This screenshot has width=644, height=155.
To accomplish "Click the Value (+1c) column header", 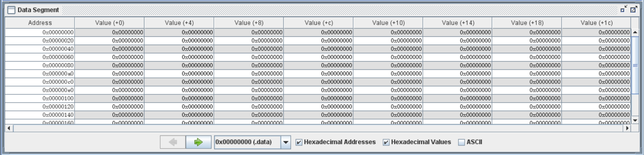I will [596, 23].
